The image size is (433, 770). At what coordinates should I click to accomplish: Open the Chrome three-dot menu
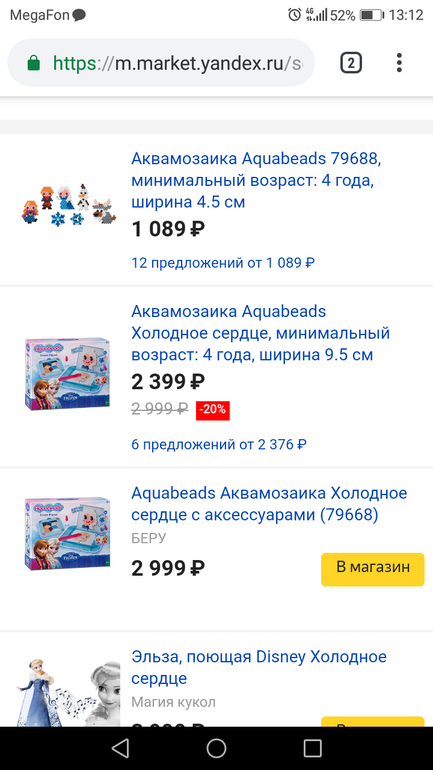click(399, 63)
